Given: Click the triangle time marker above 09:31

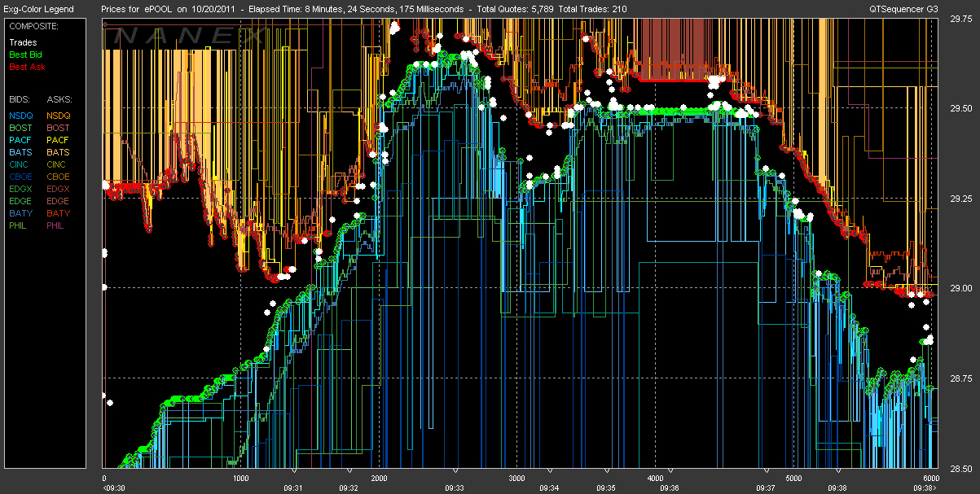Looking at the screenshot, I should click(294, 471).
